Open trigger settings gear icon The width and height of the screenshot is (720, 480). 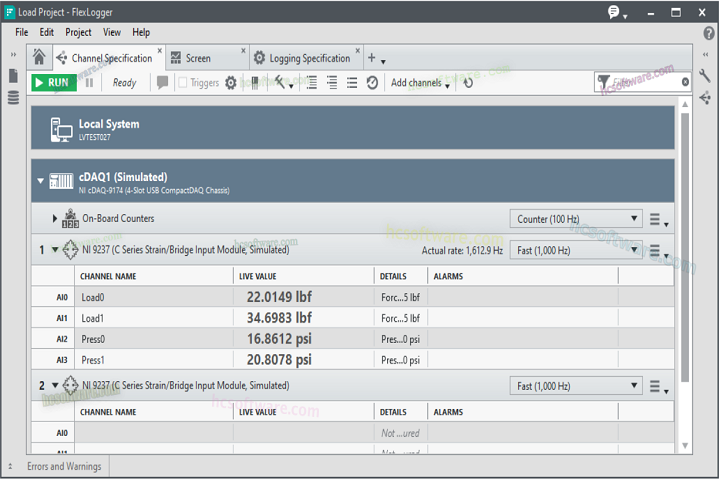(x=231, y=83)
